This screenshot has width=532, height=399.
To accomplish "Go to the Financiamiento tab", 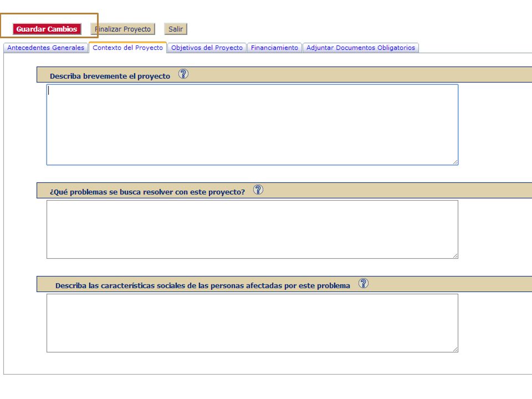I will [274, 48].
